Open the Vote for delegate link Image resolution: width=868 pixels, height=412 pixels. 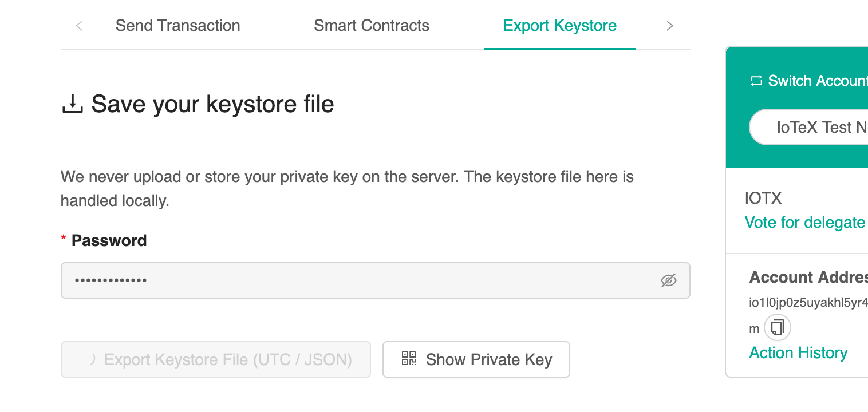coord(805,222)
